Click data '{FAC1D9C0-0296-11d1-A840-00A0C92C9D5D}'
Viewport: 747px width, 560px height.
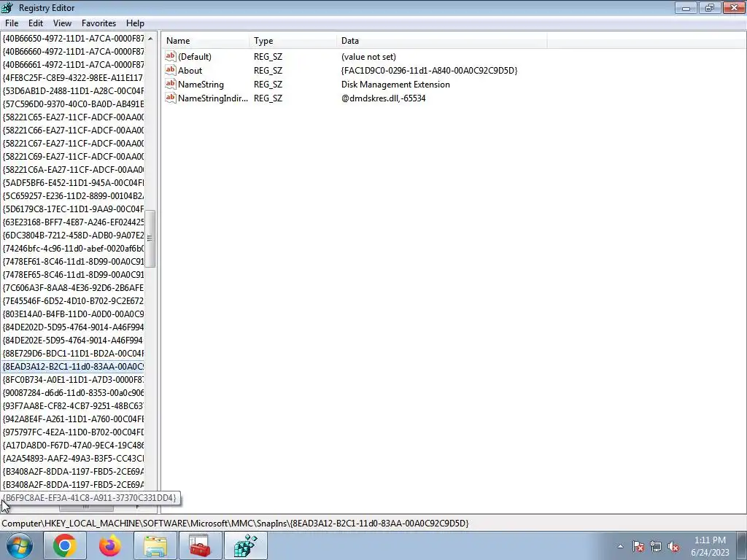coord(429,71)
